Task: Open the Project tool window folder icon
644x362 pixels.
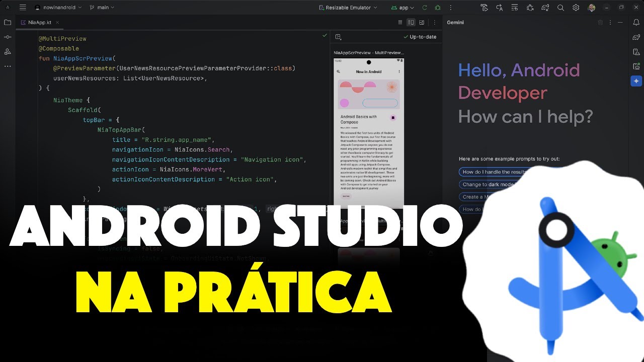Action: pos(8,23)
